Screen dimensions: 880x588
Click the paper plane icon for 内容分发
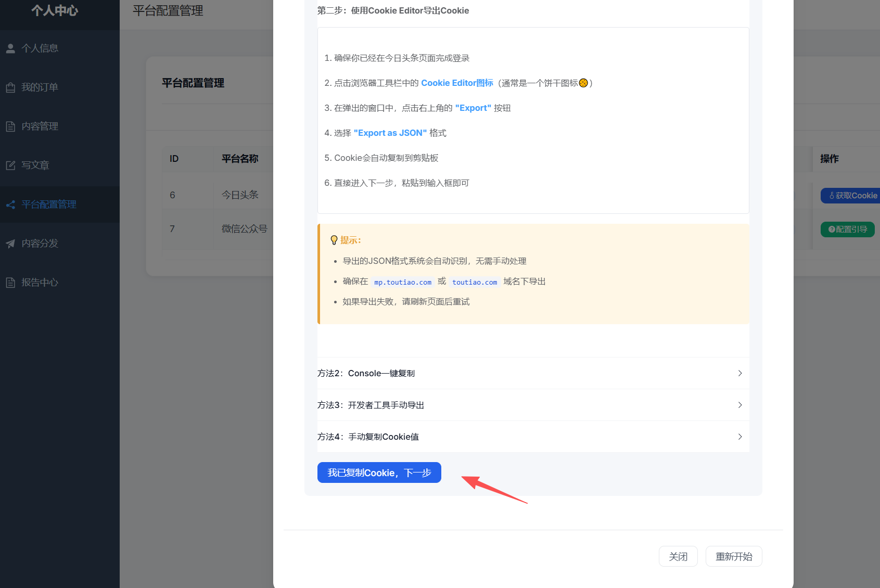[x=10, y=244]
